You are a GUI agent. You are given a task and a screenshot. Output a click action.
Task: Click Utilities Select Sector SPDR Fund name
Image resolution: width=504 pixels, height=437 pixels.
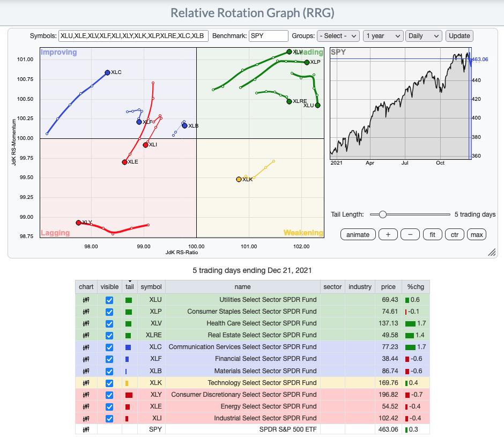(x=268, y=300)
